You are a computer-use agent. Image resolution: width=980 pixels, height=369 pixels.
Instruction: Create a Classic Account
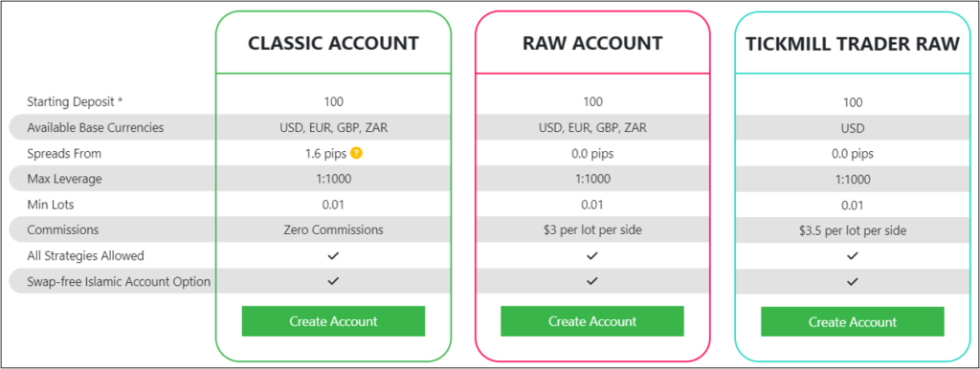click(x=333, y=321)
